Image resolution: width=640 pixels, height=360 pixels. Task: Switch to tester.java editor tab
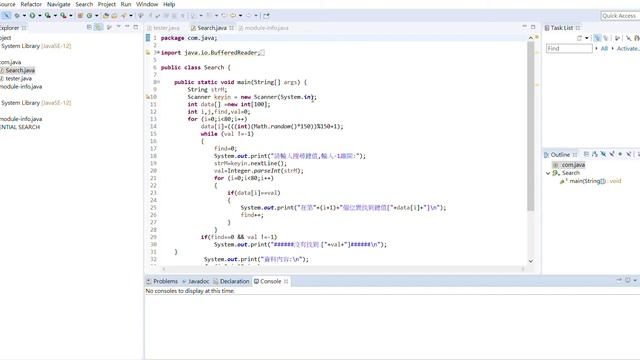(x=163, y=28)
